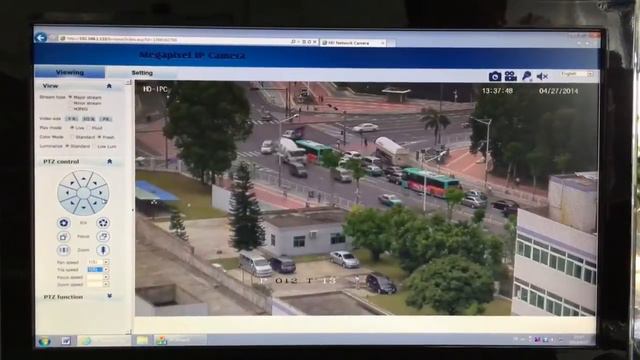Tilt camera up with the PTZ up arrow
This screenshot has width=640, height=360.
click(84, 178)
